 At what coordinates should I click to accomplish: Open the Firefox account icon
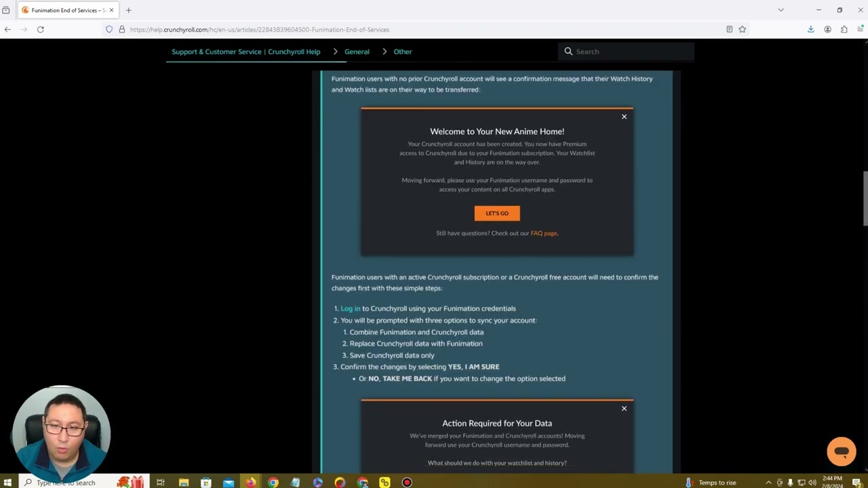point(827,29)
